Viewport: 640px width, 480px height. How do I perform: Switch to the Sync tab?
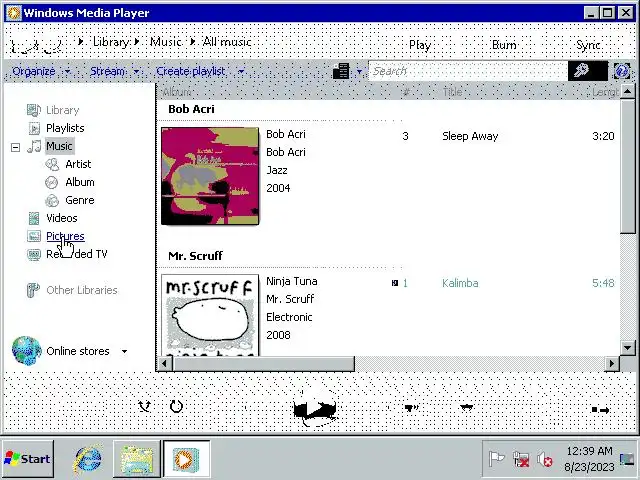click(x=588, y=45)
